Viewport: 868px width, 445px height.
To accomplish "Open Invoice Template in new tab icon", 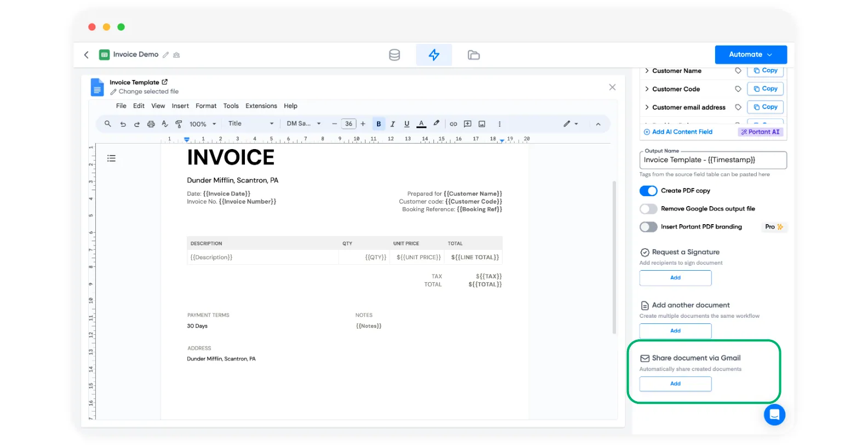I will 164,82.
